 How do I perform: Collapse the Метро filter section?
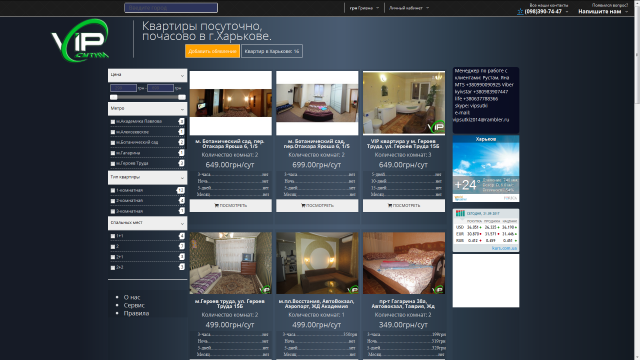(x=147, y=109)
